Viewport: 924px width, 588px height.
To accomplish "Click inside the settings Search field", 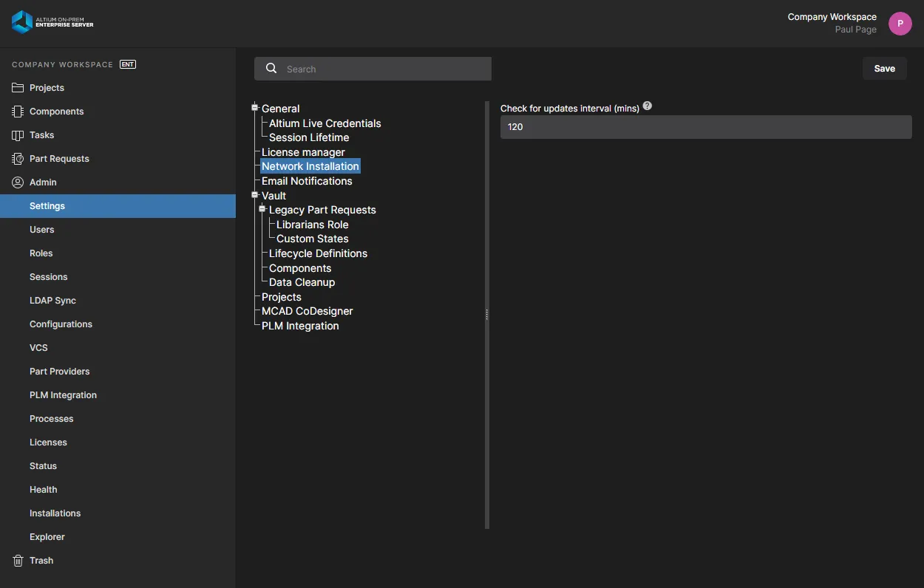I will [373, 69].
